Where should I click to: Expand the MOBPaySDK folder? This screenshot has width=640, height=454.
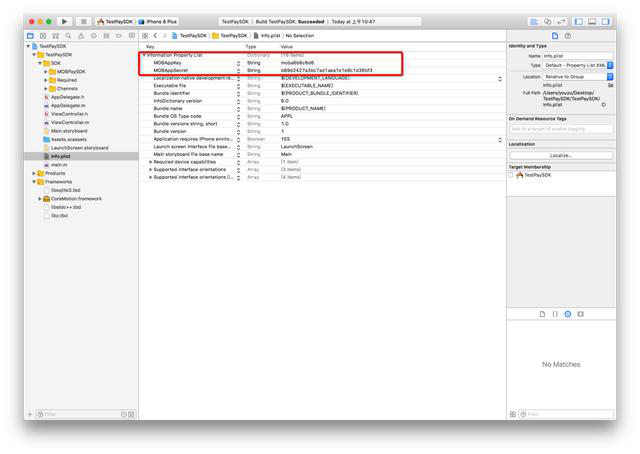pyautogui.click(x=46, y=71)
